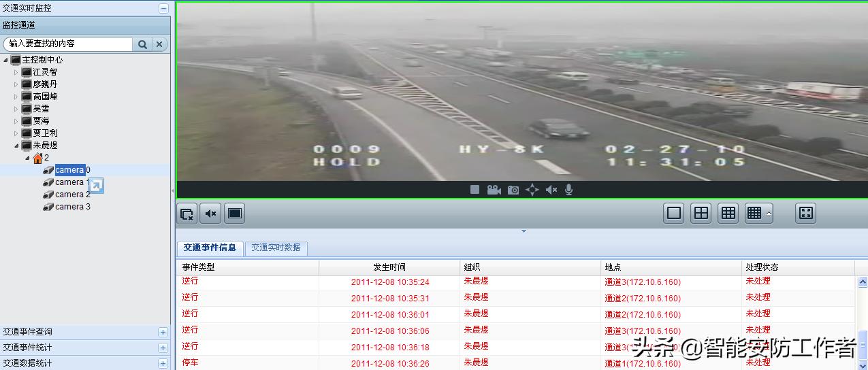Start recording with the camcorder icon

point(494,190)
